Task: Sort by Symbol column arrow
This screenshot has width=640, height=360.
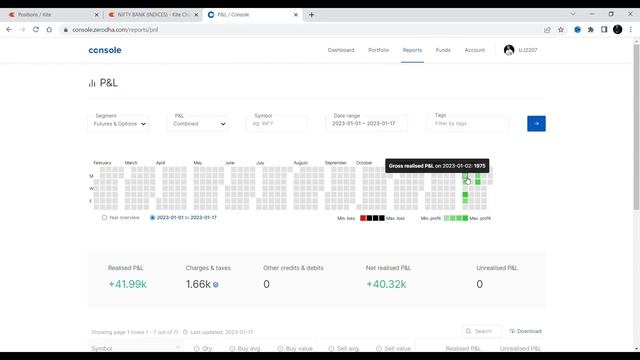Action: click(x=178, y=348)
